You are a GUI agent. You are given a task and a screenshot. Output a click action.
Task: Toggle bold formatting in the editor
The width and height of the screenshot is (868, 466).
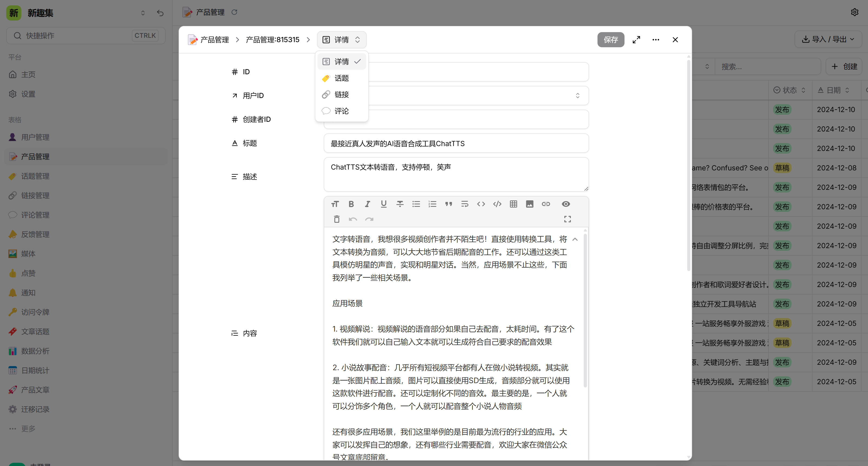click(351, 204)
